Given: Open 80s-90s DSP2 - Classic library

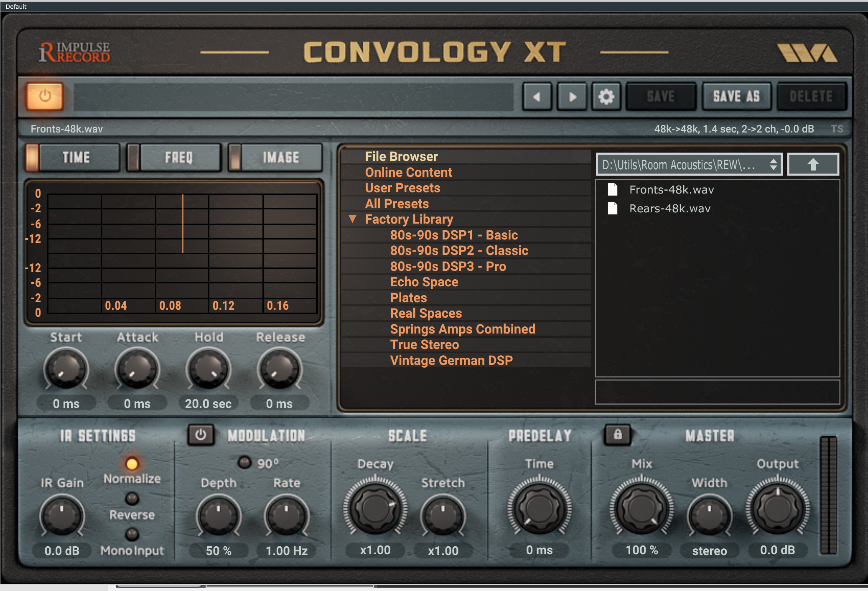Looking at the screenshot, I should [x=466, y=250].
